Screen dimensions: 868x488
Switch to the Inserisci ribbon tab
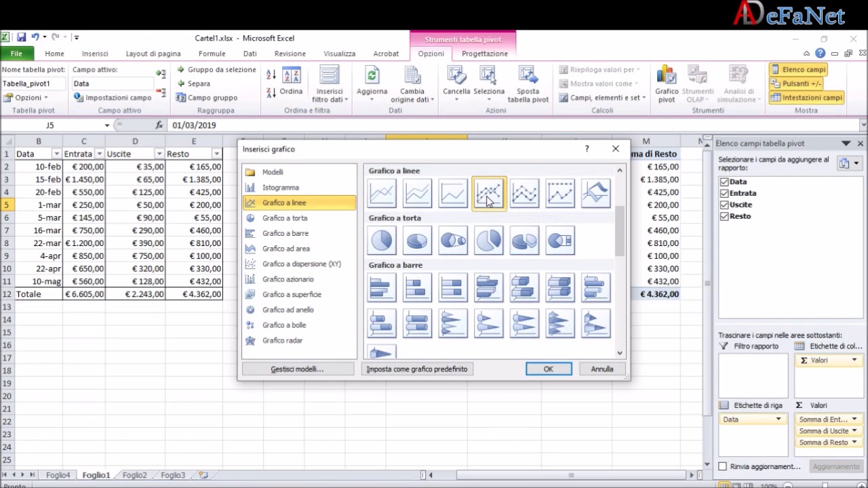95,54
